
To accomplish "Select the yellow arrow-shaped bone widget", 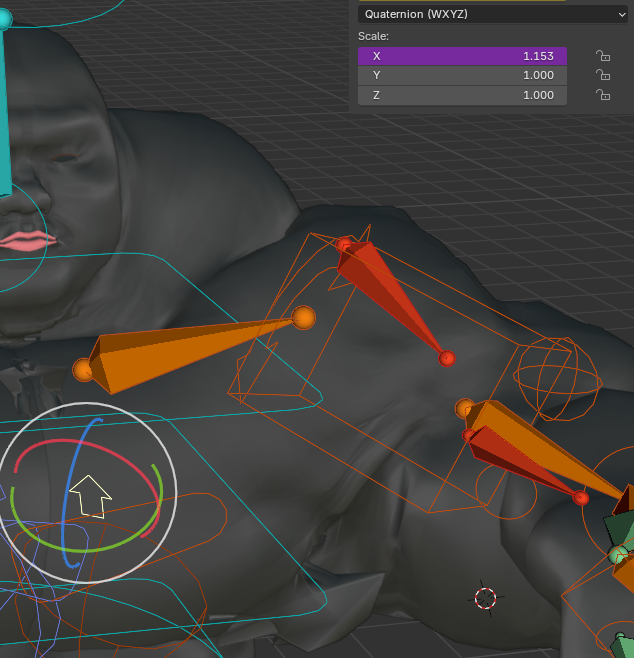I will [x=90, y=496].
